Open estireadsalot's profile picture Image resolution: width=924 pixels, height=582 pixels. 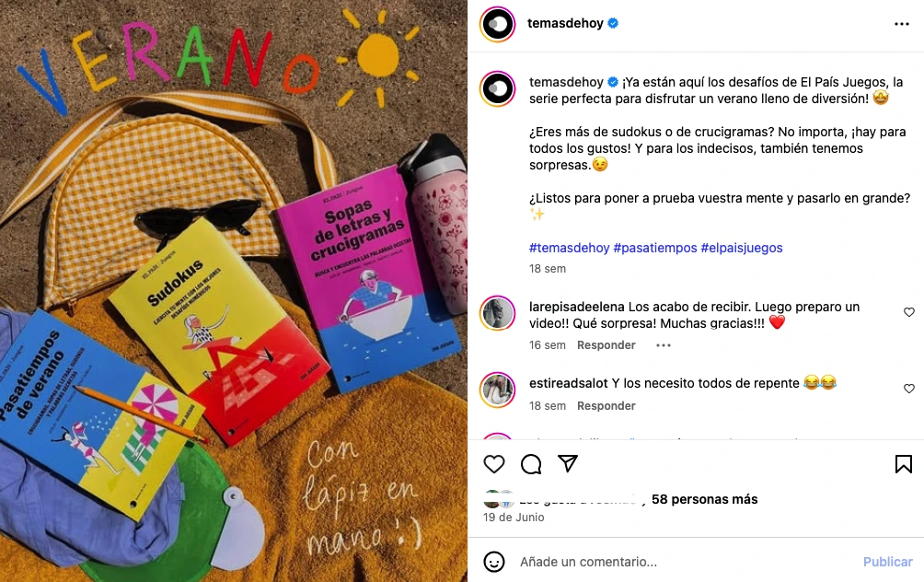point(498,390)
